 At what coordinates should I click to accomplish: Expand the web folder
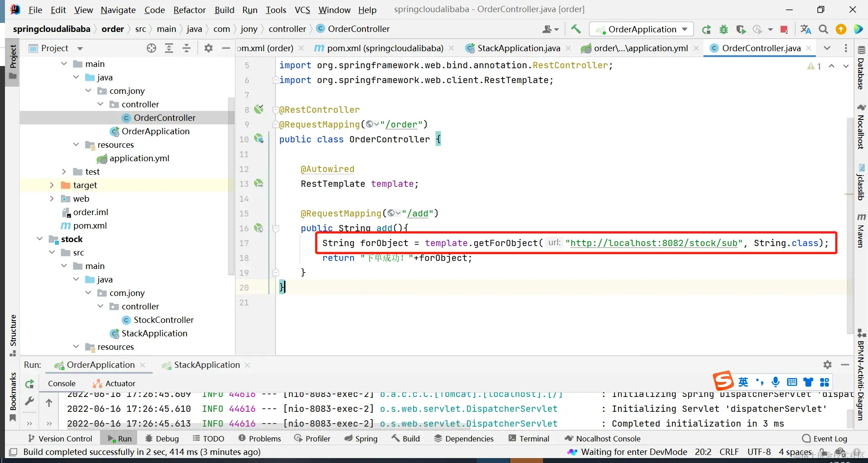(52, 198)
